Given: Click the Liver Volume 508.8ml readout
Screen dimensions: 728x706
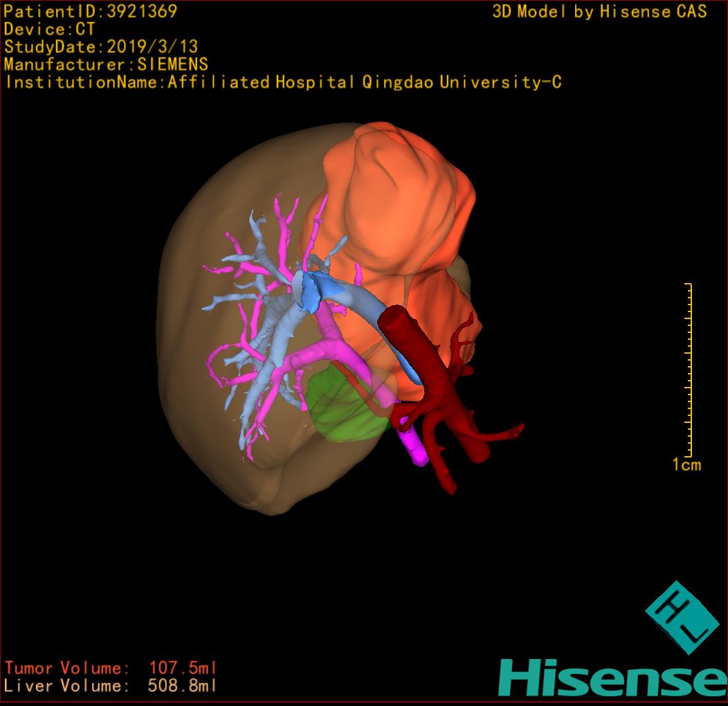Looking at the screenshot, I should click(x=111, y=687).
